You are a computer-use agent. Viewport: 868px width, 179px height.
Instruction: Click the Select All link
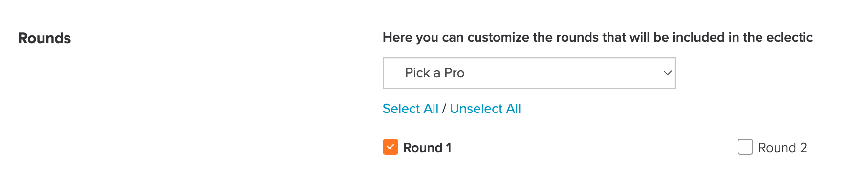(x=411, y=109)
